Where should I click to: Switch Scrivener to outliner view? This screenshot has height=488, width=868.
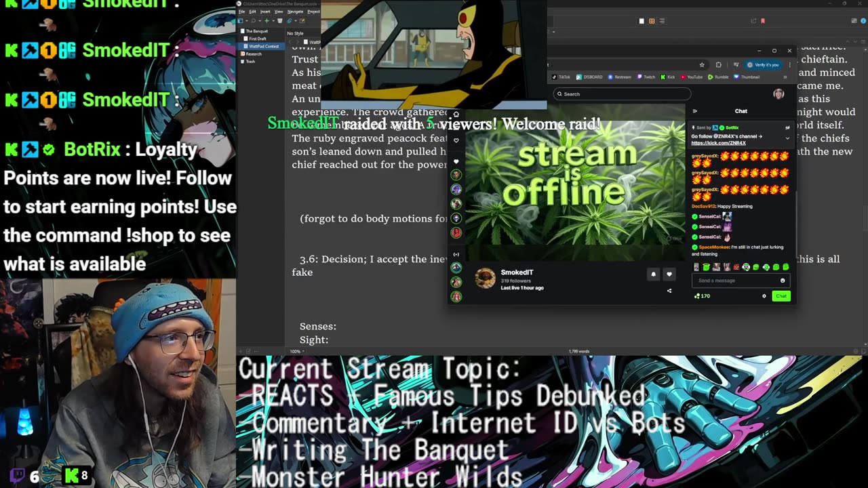pos(662,21)
